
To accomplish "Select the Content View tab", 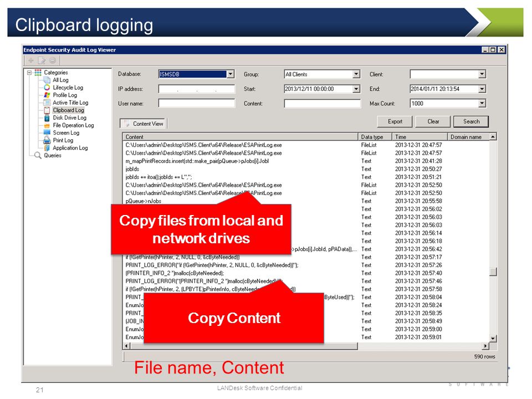I will (x=144, y=124).
